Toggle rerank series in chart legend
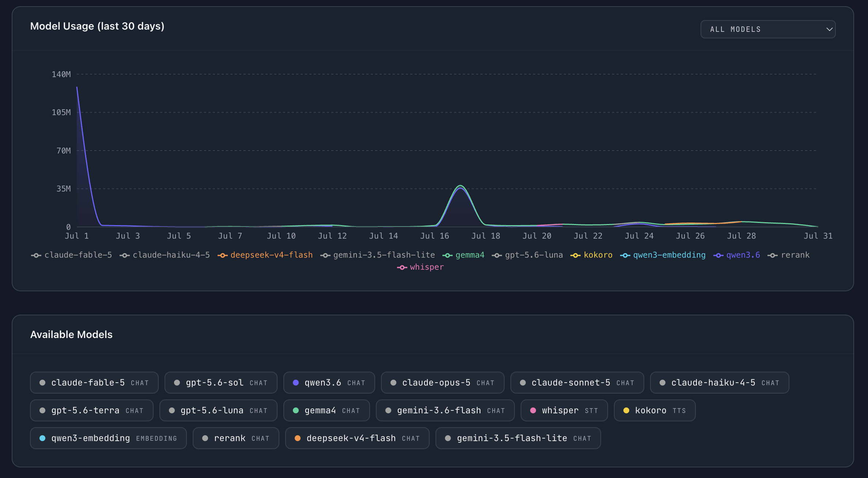Viewport: 868px width, 478px height. pos(788,255)
